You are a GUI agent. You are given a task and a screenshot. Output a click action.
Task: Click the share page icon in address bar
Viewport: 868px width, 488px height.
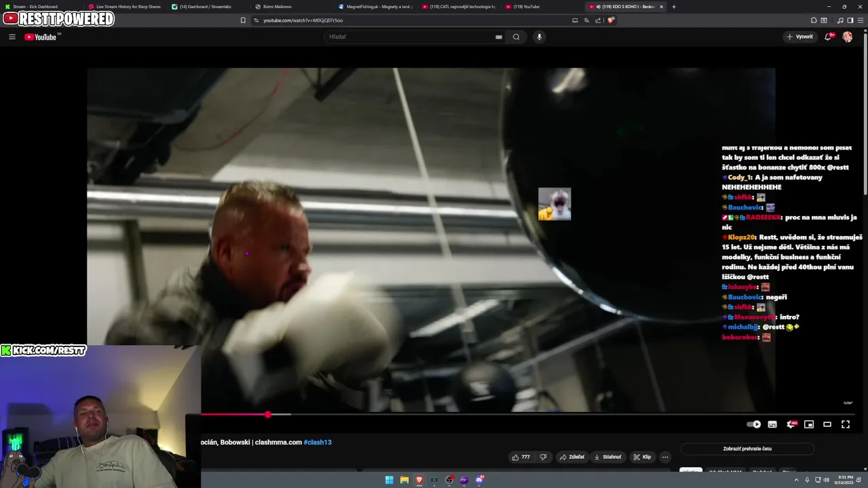point(598,20)
